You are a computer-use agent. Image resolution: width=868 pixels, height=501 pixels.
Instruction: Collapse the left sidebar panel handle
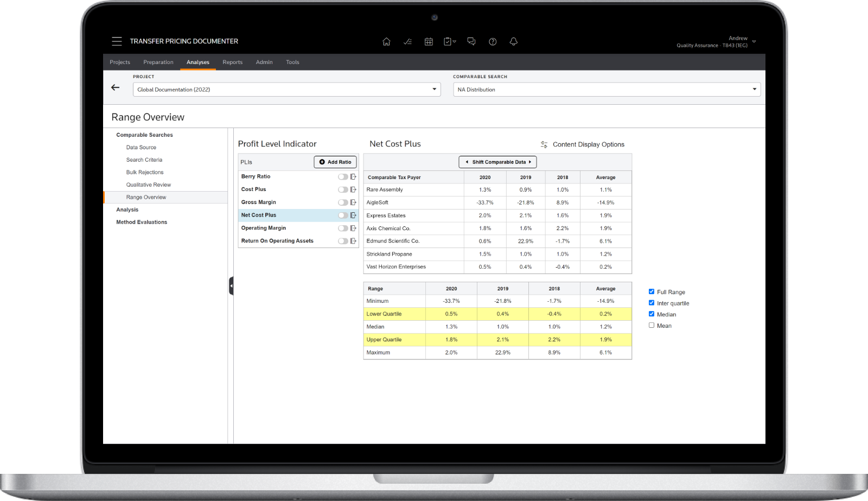(231, 286)
